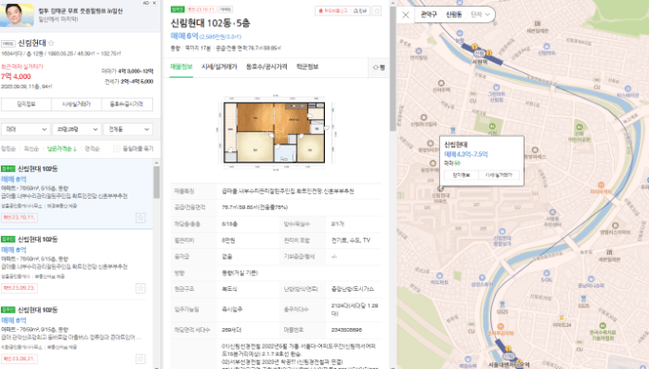The width and height of the screenshot is (649, 369).
Task: Open the 매매 trade type dropdown
Action: tap(25, 129)
